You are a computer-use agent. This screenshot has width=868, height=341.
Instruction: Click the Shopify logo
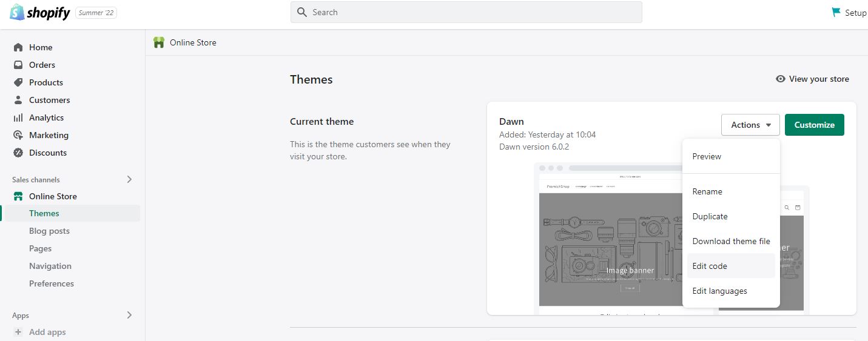[x=40, y=12]
